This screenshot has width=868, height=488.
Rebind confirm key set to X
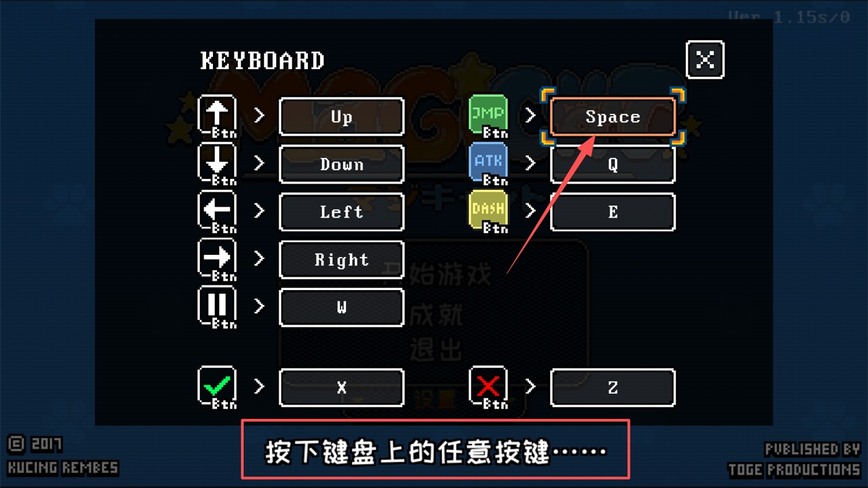pos(342,388)
